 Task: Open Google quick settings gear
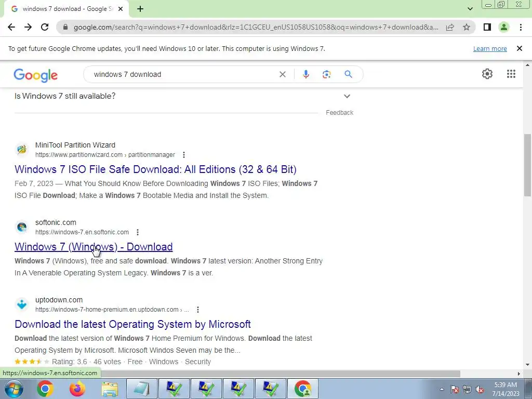click(x=487, y=74)
